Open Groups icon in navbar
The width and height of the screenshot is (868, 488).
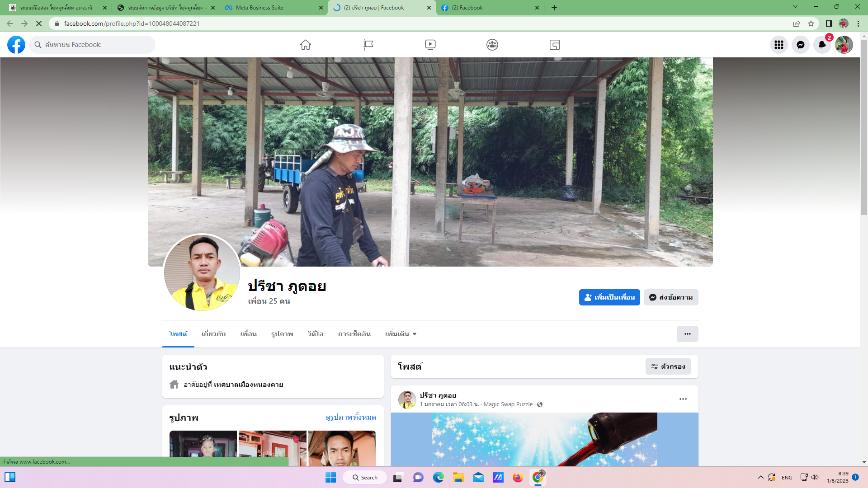492,45
